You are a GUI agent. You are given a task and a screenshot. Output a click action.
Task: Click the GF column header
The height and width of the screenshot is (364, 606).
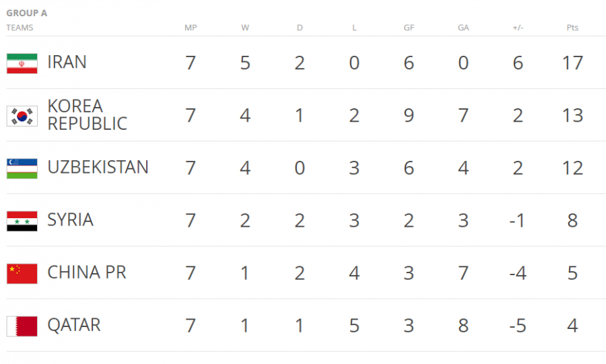409,28
